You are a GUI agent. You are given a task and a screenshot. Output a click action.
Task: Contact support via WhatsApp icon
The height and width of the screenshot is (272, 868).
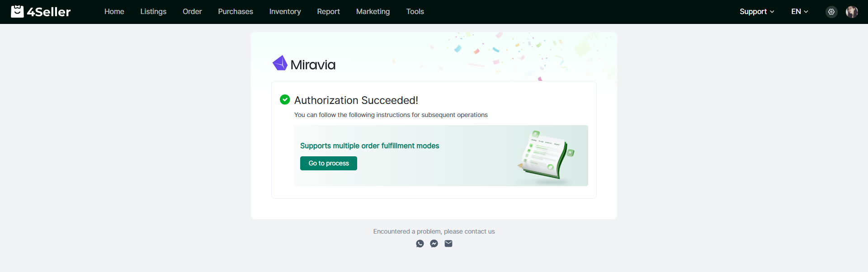pyautogui.click(x=420, y=244)
